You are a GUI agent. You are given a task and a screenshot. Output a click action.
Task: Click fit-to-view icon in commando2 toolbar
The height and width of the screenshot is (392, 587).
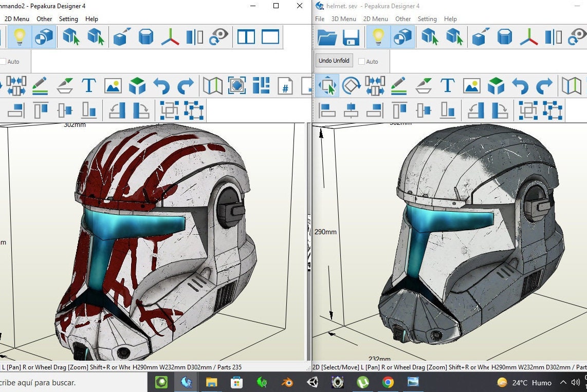point(237,86)
